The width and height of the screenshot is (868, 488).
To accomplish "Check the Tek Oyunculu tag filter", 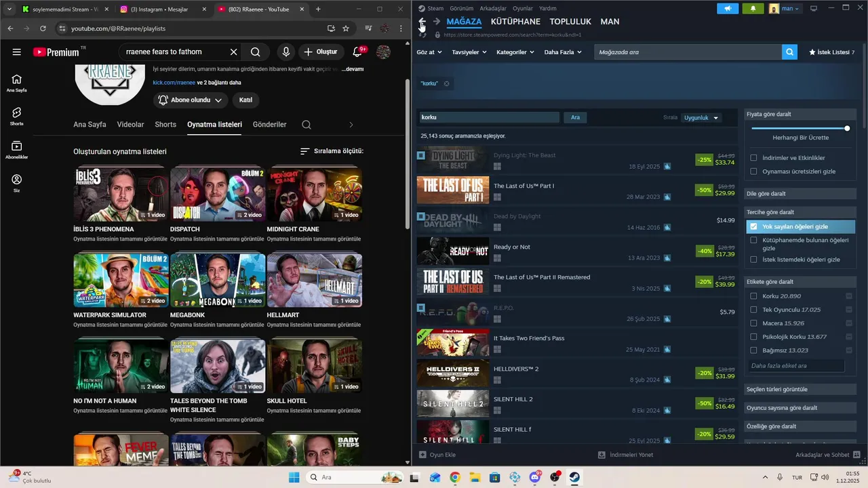I will (753, 310).
